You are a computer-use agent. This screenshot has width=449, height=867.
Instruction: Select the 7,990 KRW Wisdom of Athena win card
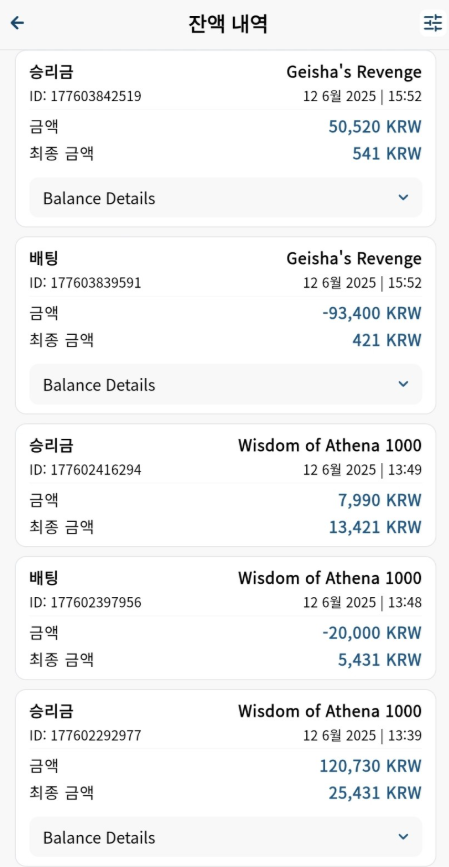226,485
